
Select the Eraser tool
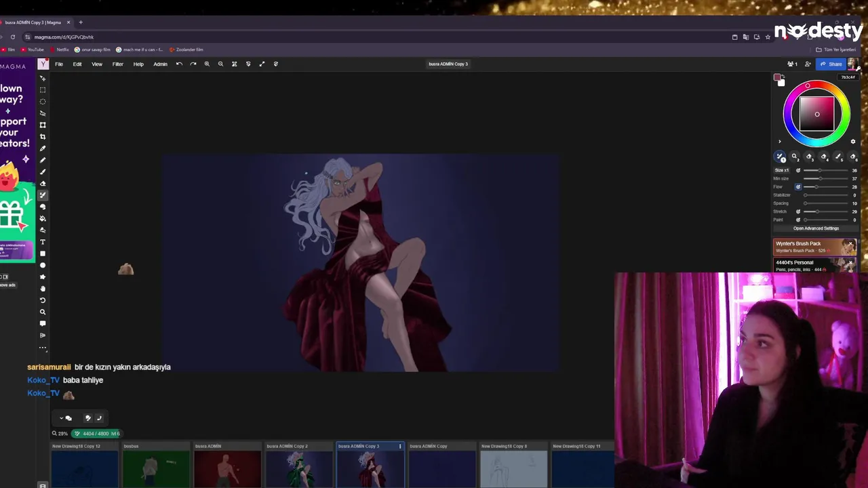click(x=43, y=184)
